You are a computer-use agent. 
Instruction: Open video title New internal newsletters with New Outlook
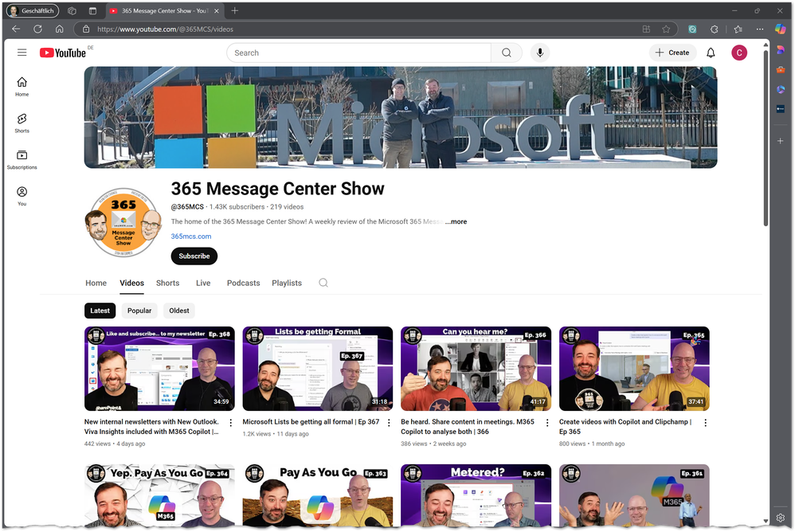pos(151,427)
